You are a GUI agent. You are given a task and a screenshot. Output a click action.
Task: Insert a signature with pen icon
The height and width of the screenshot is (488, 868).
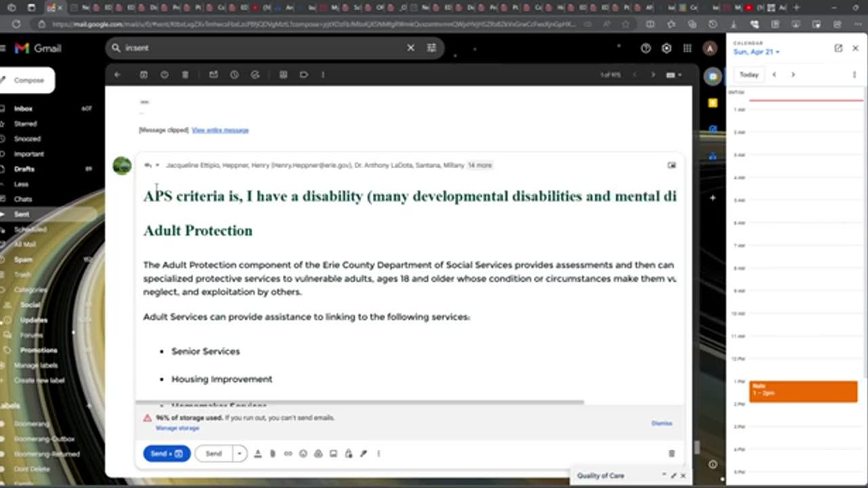pyautogui.click(x=363, y=453)
